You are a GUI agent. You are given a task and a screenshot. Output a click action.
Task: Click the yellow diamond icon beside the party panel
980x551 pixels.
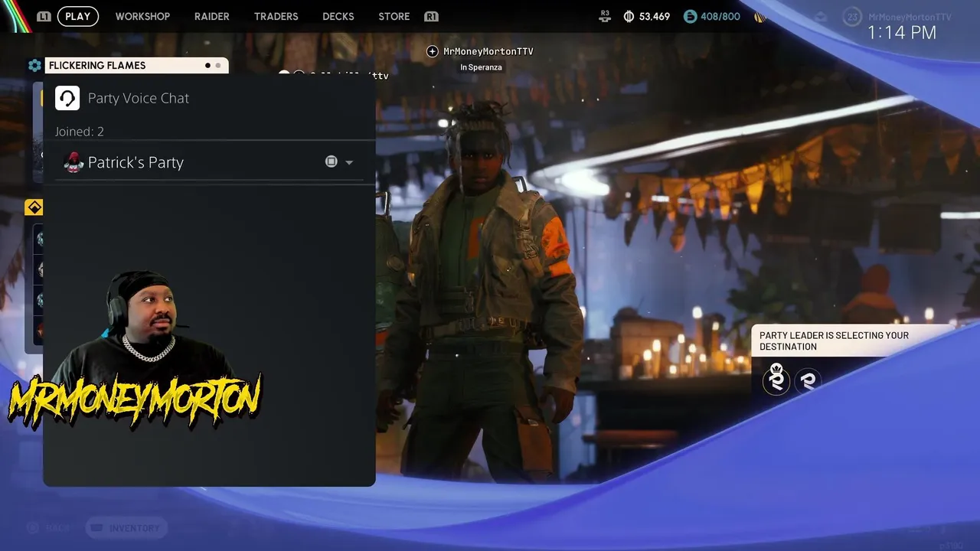(x=34, y=207)
